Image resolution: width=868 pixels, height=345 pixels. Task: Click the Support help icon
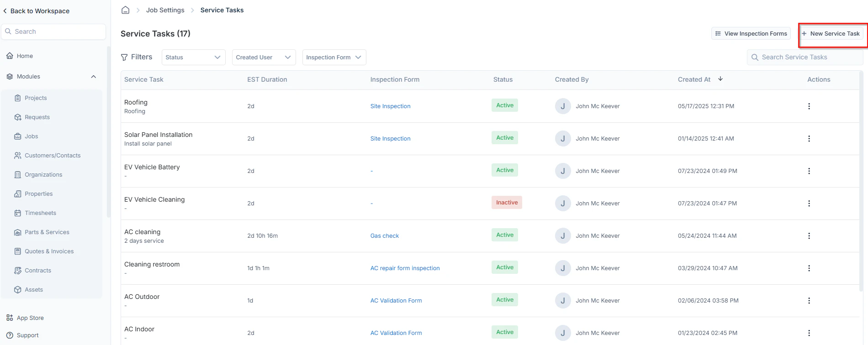tap(10, 335)
